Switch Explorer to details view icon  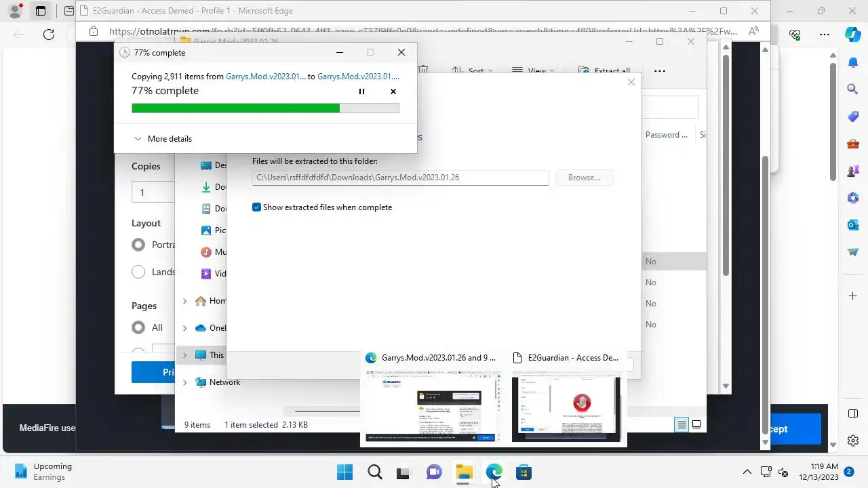682,425
